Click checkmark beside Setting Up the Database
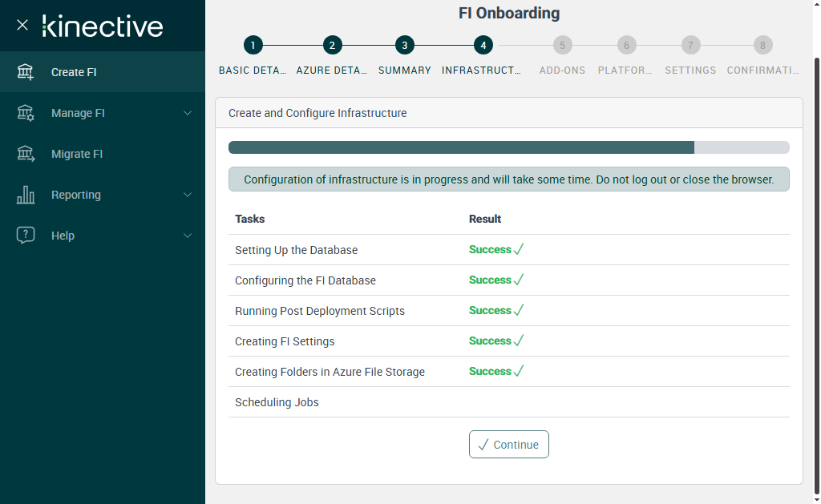 (519, 249)
